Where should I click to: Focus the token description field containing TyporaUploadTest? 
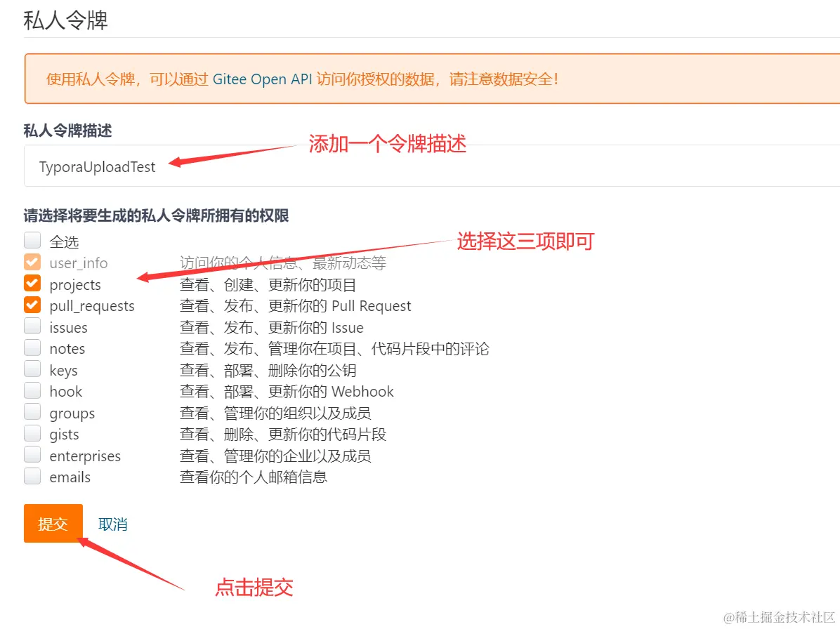tap(432, 166)
